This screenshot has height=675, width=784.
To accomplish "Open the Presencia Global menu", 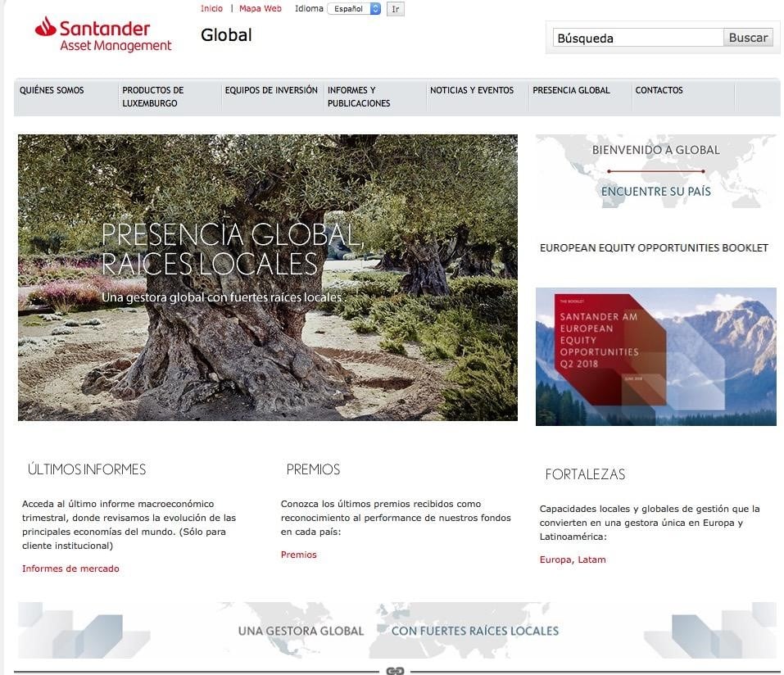I will [x=571, y=90].
